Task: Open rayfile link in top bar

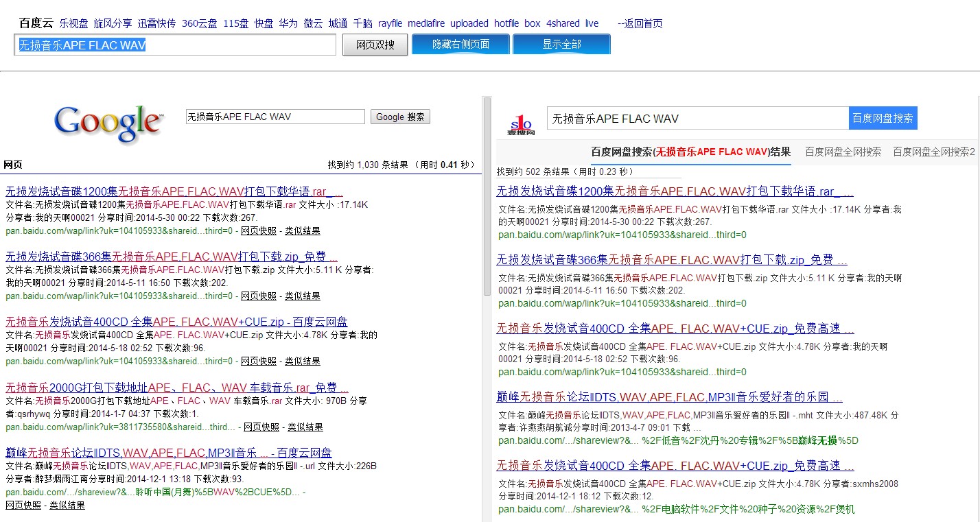Action: [x=390, y=23]
